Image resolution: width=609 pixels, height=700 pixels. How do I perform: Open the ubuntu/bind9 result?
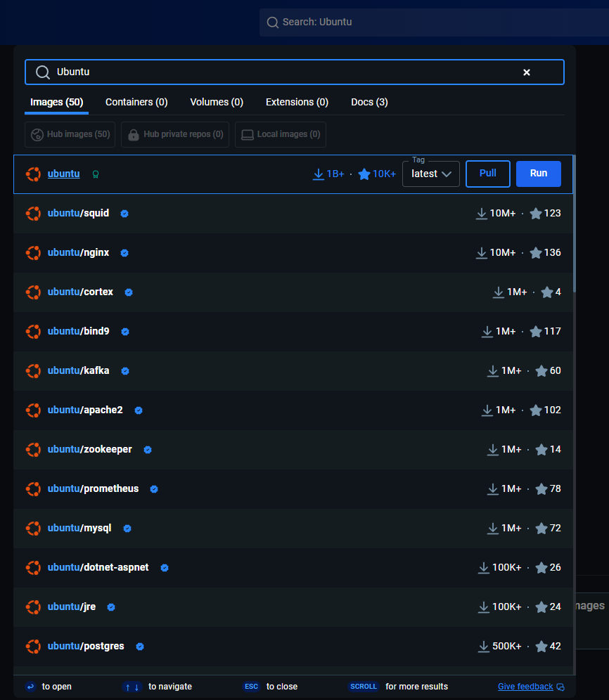(293, 331)
